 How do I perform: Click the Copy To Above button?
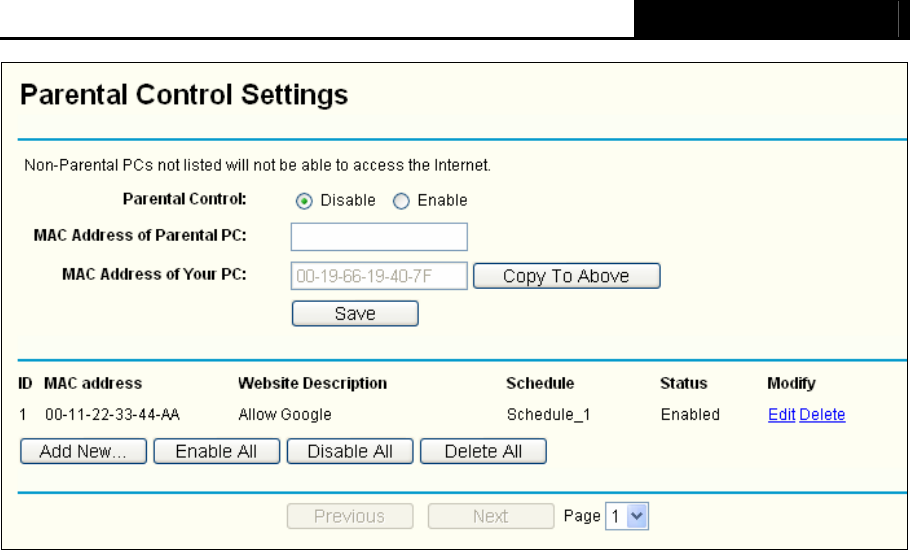(x=566, y=276)
